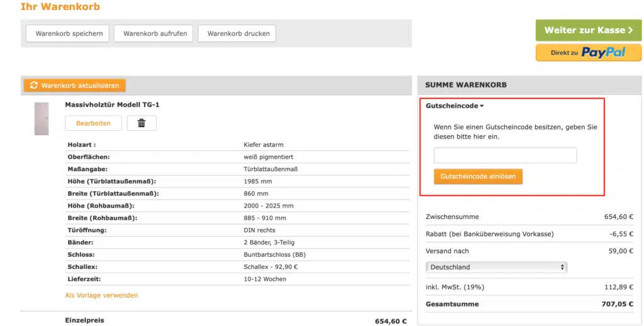Screen dimensions: 644x326
Task: Click the Einzelpreis label
Action: tap(85, 320)
